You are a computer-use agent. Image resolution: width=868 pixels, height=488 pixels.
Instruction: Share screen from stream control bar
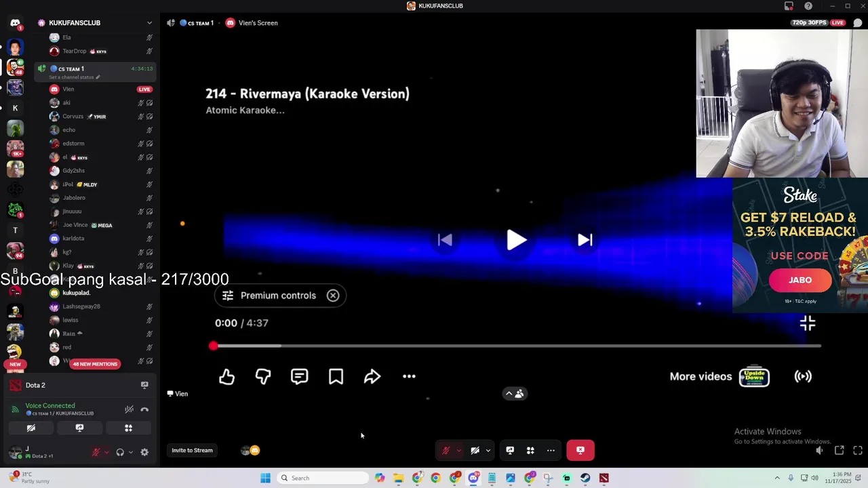click(x=510, y=450)
